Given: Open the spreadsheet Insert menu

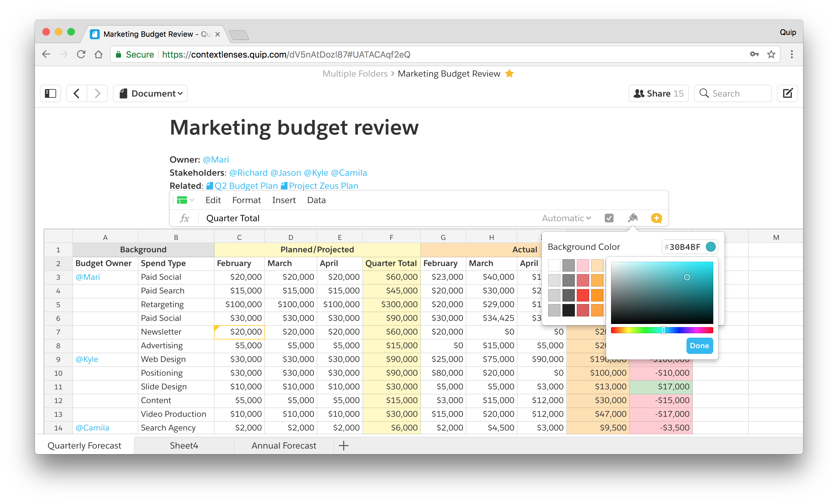Looking at the screenshot, I should (284, 200).
